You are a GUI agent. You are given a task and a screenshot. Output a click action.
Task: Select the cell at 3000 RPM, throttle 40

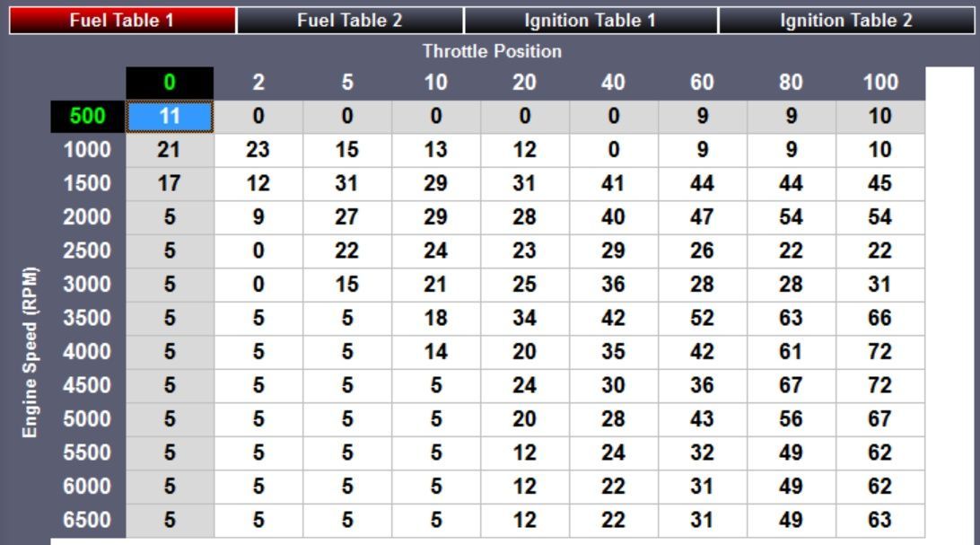click(x=613, y=285)
